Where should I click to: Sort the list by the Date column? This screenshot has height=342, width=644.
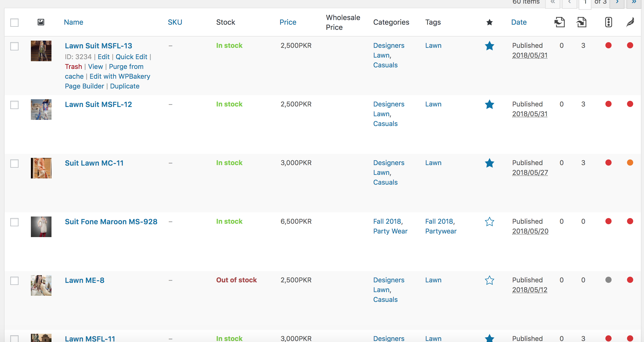(519, 22)
